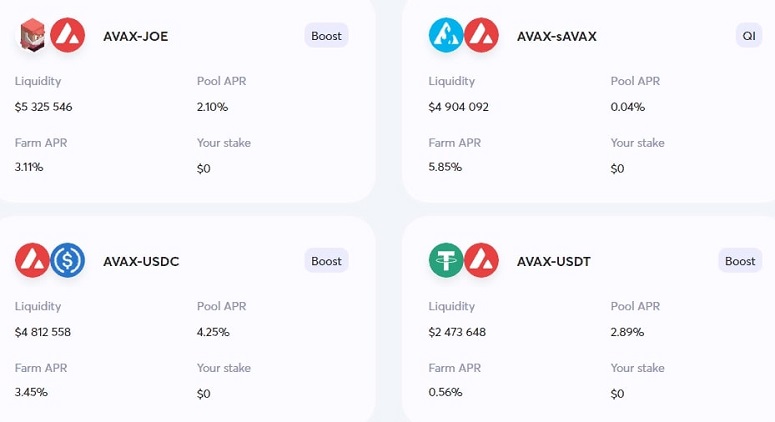Image resolution: width=775 pixels, height=422 pixels.
Task: Click the JOE token icon
Action: click(33, 35)
